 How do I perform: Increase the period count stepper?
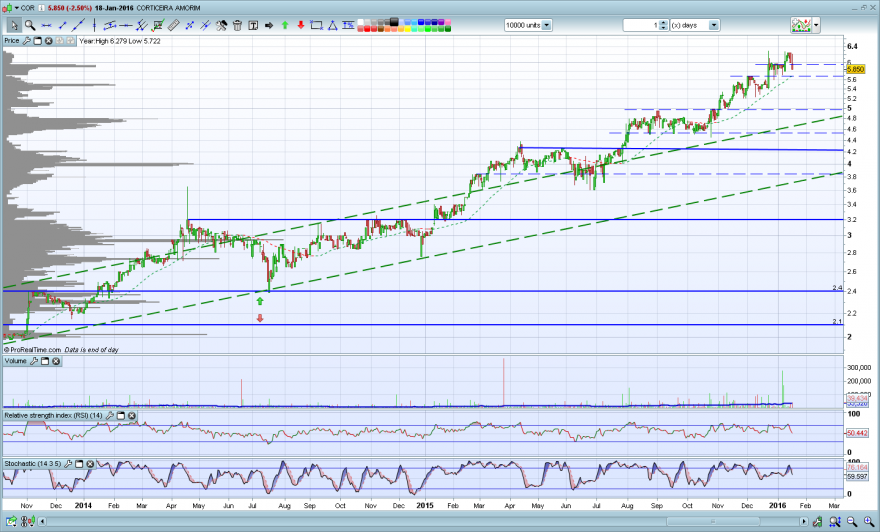click(664, 22)
